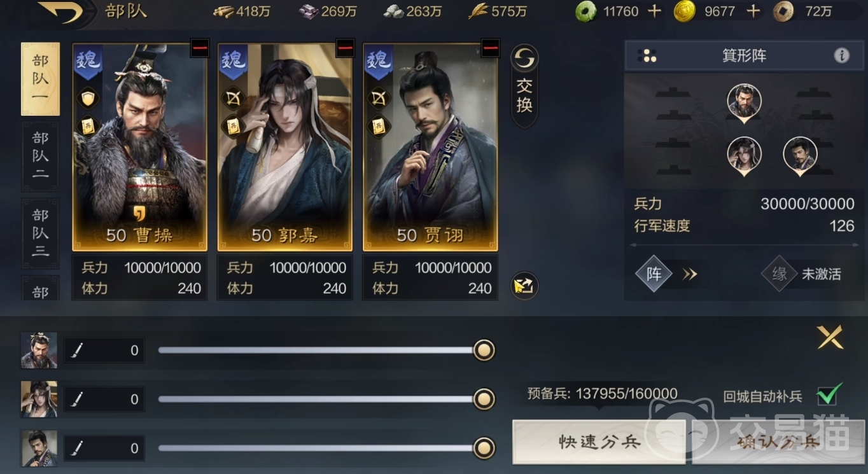
Task: Switch to the 部队三 tab
Action: 40,232
